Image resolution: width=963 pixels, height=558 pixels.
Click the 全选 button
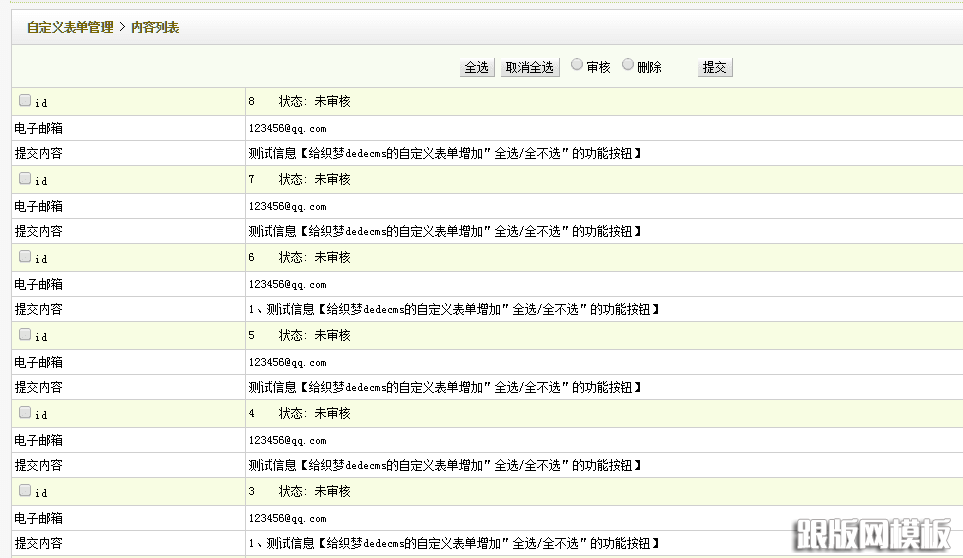tap(477, 67)
